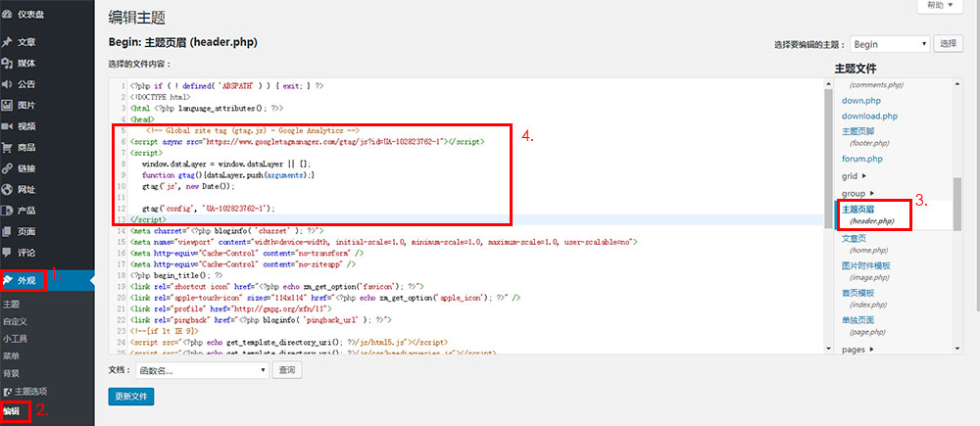This screenshot has height=426, width=980.
Task: Expand the group folder in theme files
Action: [857, 194]
